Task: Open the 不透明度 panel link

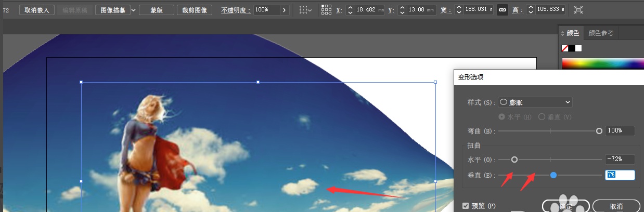Action: 235,10
